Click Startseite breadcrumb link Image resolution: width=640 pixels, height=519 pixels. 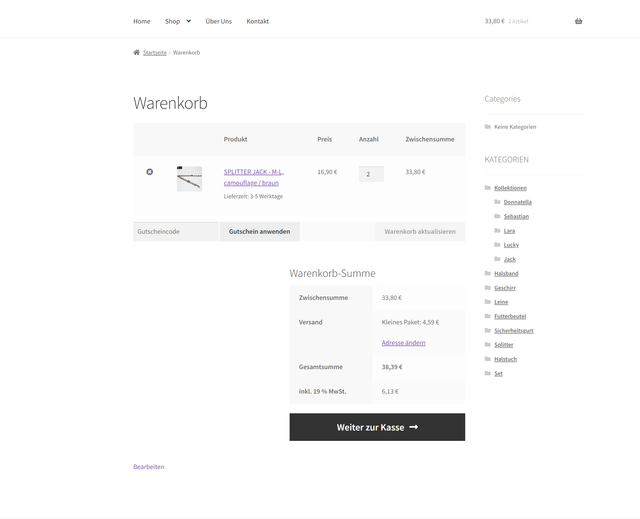coord(155,53)
